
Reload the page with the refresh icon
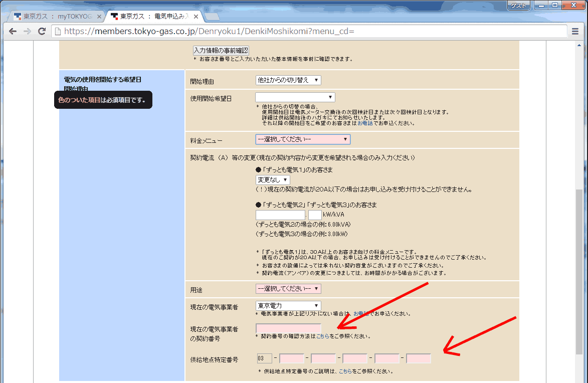point(42,31)
